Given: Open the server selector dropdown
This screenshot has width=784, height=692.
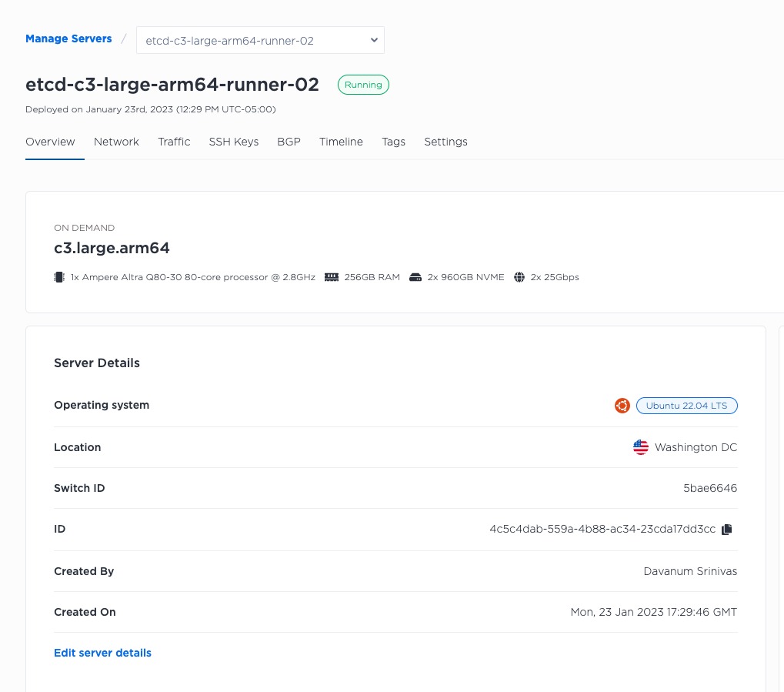Looking at the screenshot, I should pyautogui.click(x=260, y=40).
